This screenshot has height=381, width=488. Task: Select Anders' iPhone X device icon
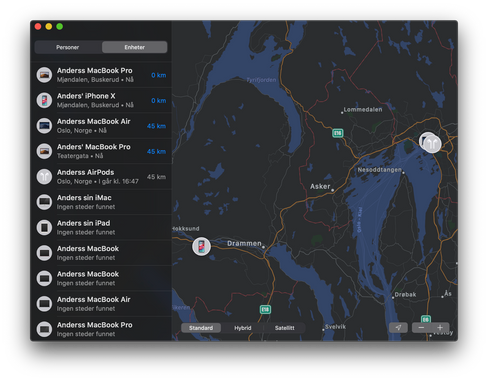pyautogui.click(x=44, y=100)
